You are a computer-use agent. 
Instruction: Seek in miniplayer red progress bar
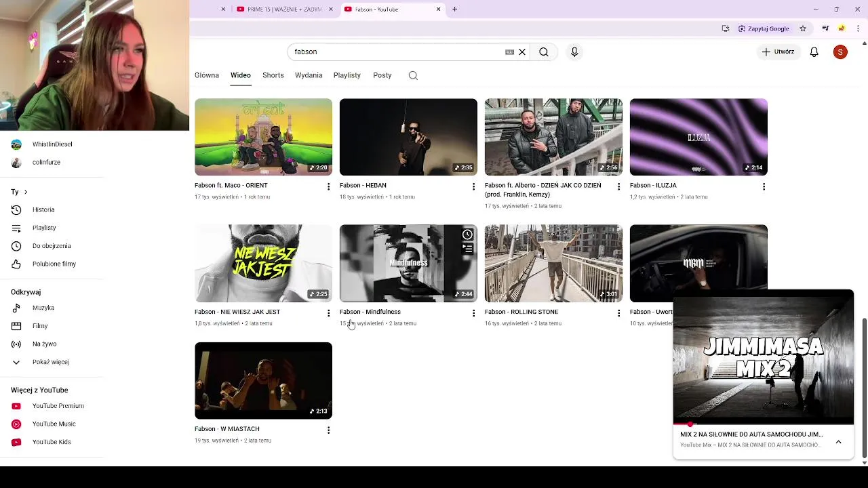point(764,424)
